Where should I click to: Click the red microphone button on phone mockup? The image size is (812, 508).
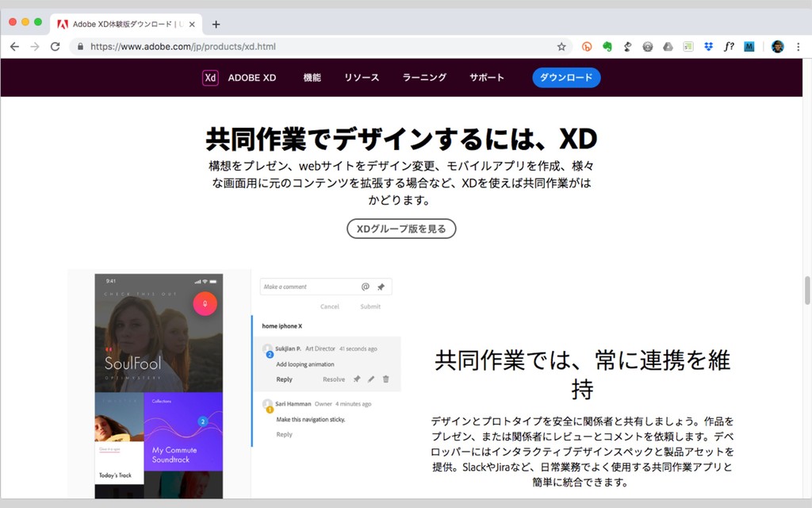tap(205, 304)
